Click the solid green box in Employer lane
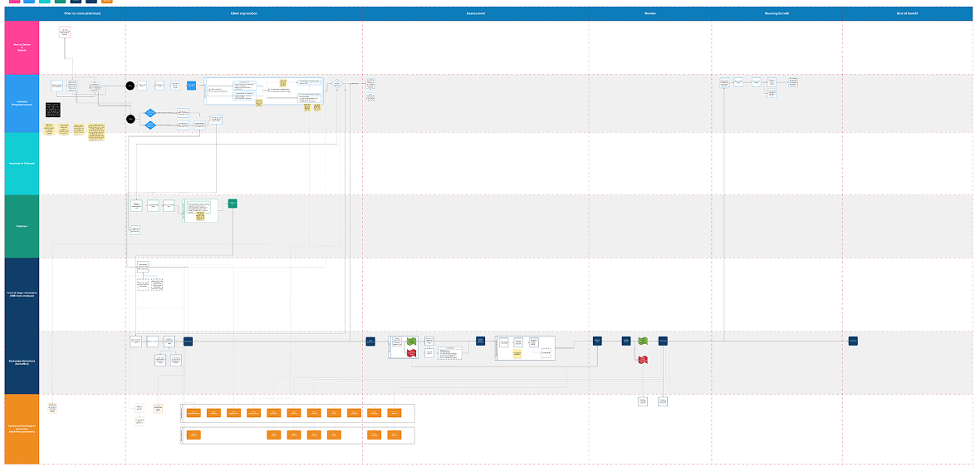Image resolution: width=980 pixels, height=472 pixels. click(233, 204)
